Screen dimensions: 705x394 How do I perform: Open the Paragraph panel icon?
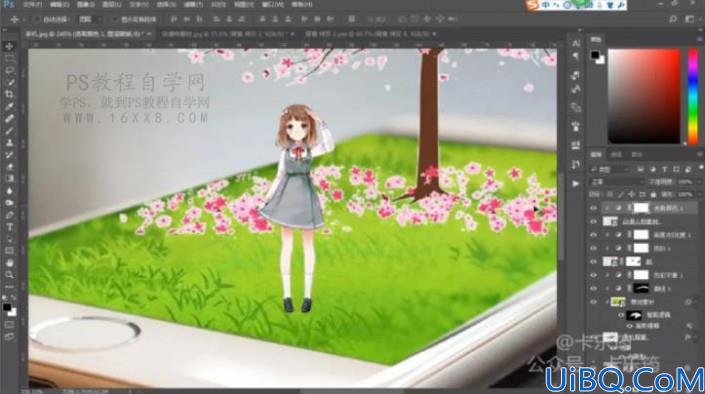pos(576,56)
